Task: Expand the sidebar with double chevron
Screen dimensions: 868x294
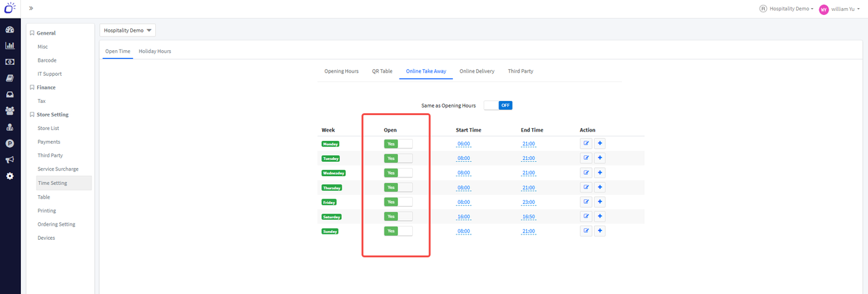Action: pos(31,8)
